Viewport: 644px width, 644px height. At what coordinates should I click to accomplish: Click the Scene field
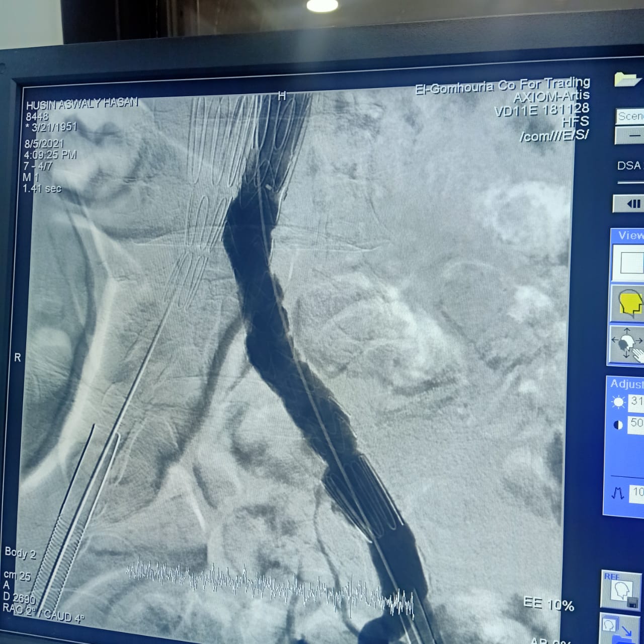(630, 116)
